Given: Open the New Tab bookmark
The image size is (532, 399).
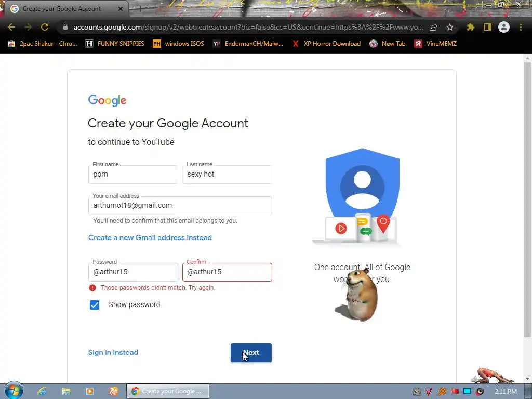Looking at the screenshot, I should pyautogui.click(x=388, y=44).
